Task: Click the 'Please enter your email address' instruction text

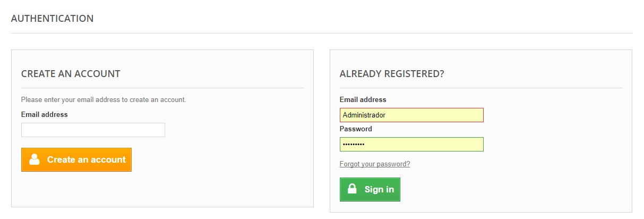Action: (104, 100)
